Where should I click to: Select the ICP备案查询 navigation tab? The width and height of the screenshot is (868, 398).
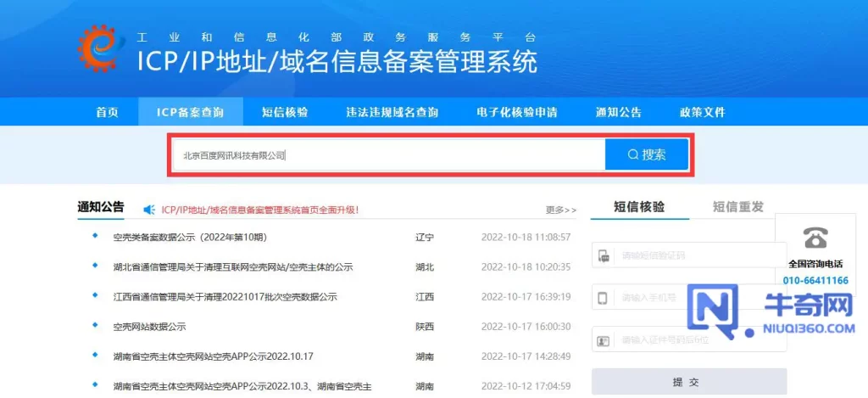coord(190,113)
